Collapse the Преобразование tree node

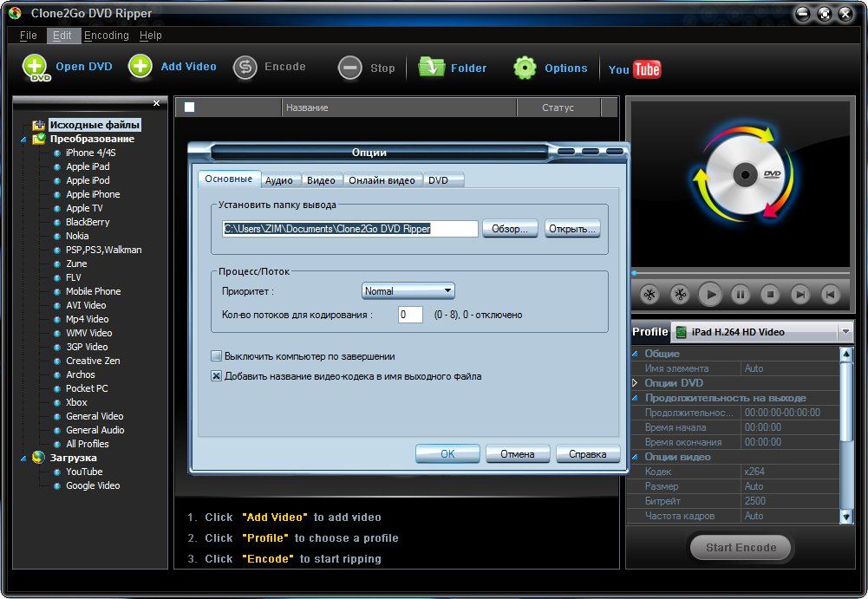point(23,140)
